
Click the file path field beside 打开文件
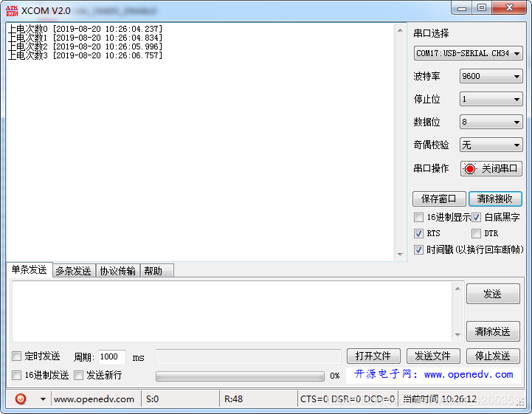[x=249, y=356]
